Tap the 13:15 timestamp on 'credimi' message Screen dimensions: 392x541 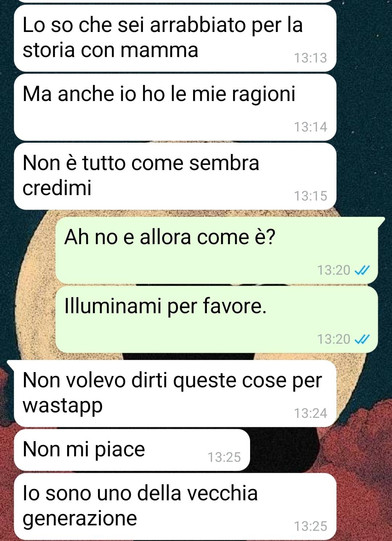click(310, 196)
